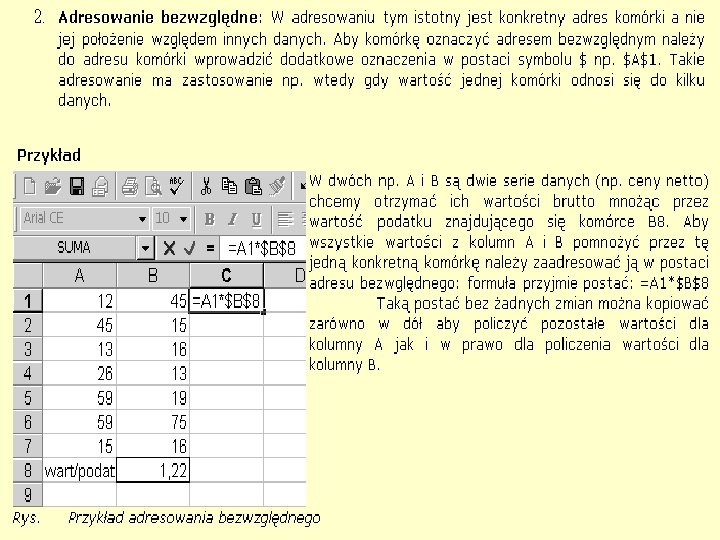Viewport: 720px width, 540px height.
Task: Select row 6 header
Action: [28, 422]
